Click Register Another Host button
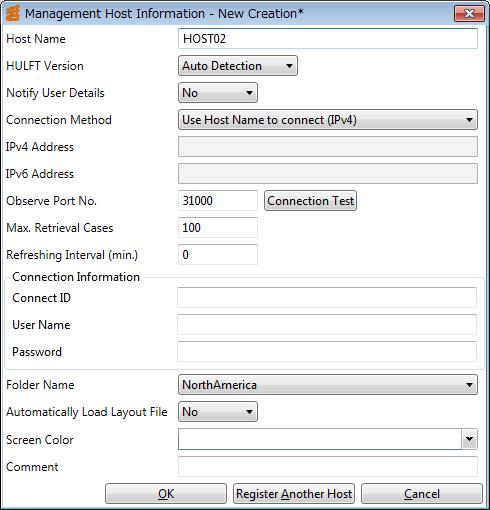This screenshot has width=490, height=510. tap(294, 494)
